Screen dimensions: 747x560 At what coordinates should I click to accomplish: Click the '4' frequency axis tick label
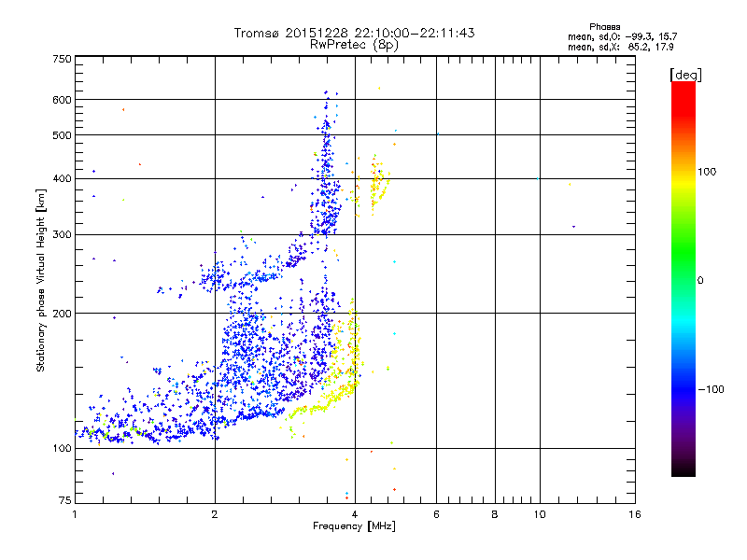[355, 514]
